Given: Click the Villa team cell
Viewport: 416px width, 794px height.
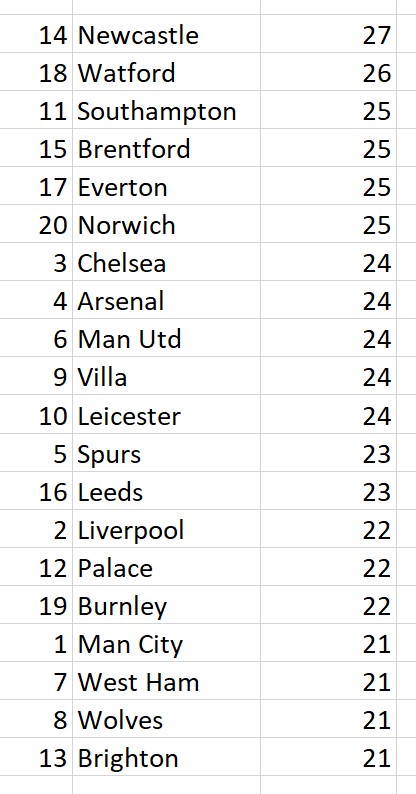Looking at the screenshot, I should tap(167, 376).
